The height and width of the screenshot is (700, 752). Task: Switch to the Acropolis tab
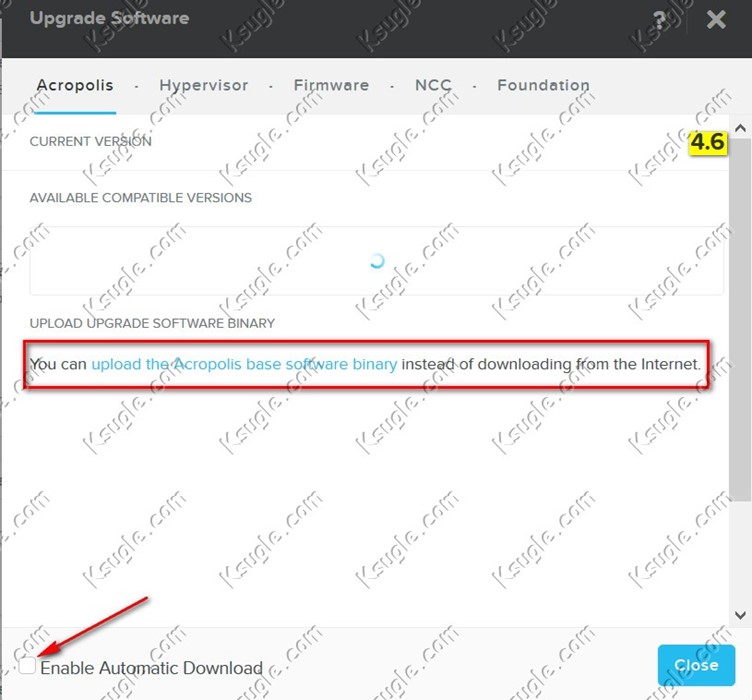tap(75, 85)
